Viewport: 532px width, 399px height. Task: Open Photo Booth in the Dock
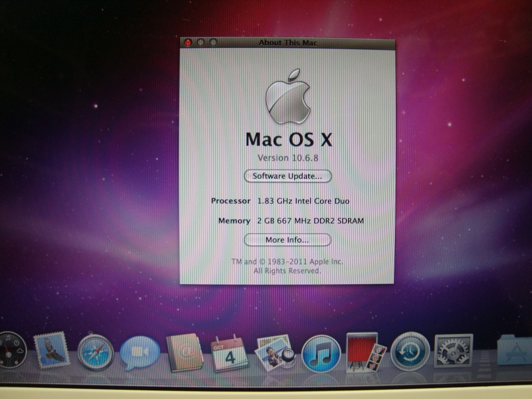pyautogui.click(x=366, y=352)
